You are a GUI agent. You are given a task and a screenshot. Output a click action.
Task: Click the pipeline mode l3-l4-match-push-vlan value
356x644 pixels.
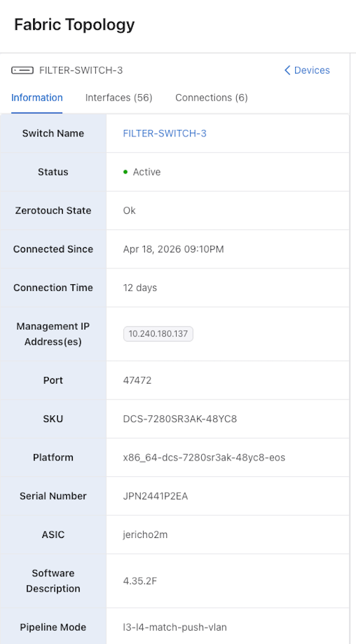[175, 627]
